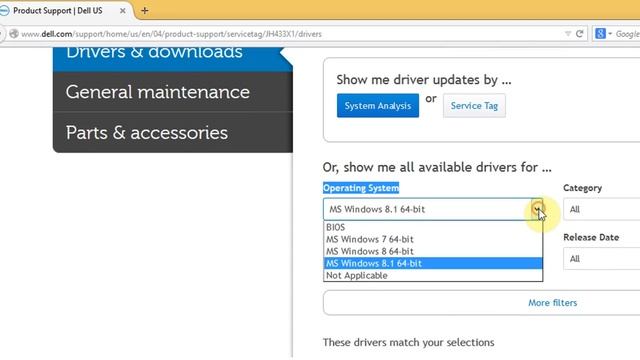Viewport: 640px width, 360px height.
Task: Choose BIOS from the operating system list
Action: coord(433,227)
